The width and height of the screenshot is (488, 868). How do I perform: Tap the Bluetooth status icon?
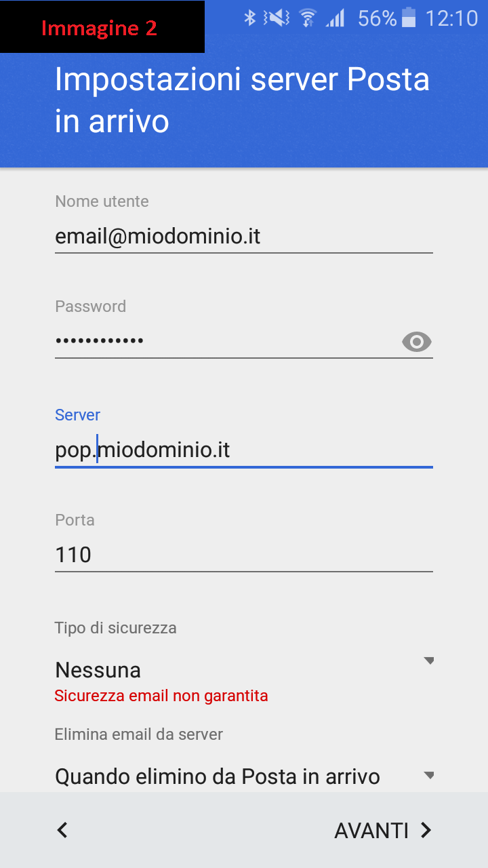point(250,18)
